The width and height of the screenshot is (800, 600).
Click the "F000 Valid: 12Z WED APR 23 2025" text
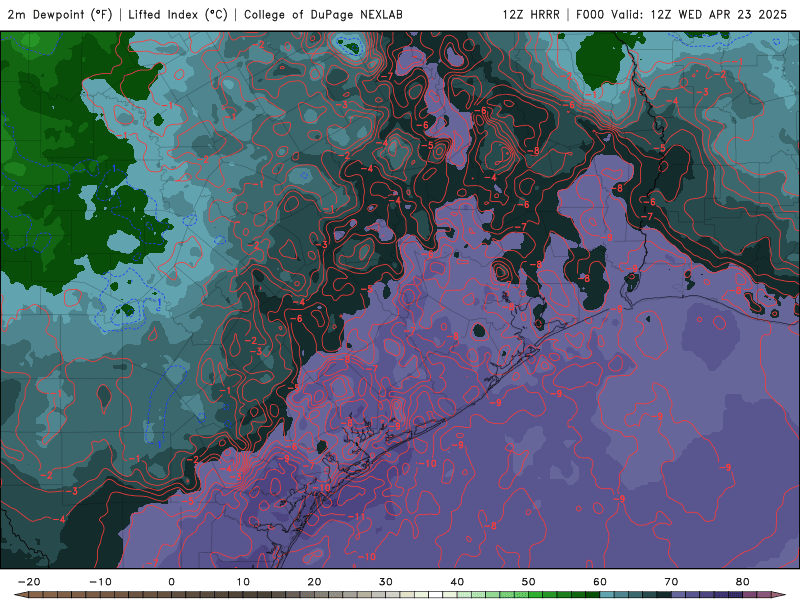(681, 15)
